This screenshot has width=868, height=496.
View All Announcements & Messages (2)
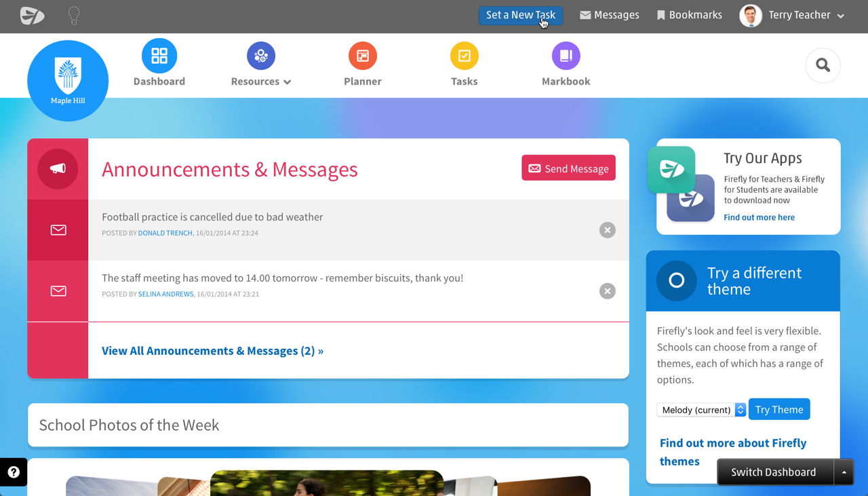coord(212,351)
